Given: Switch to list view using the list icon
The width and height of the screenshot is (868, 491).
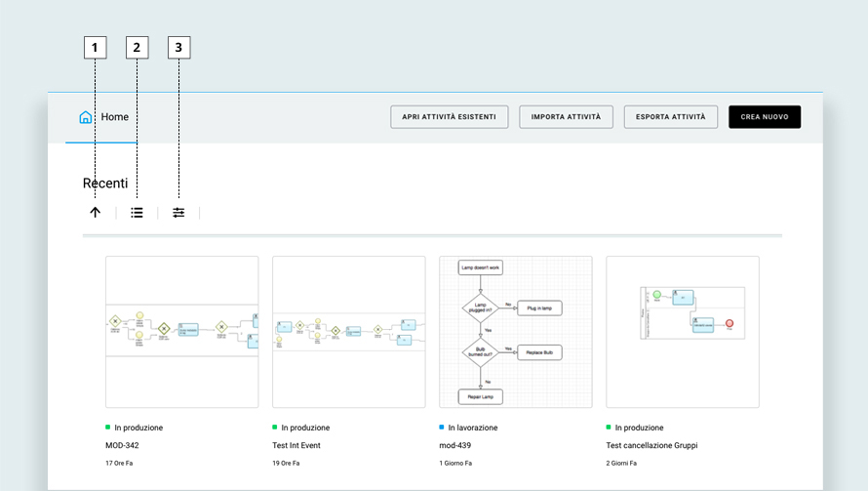Looking at the screenshot, I should 137,213.
